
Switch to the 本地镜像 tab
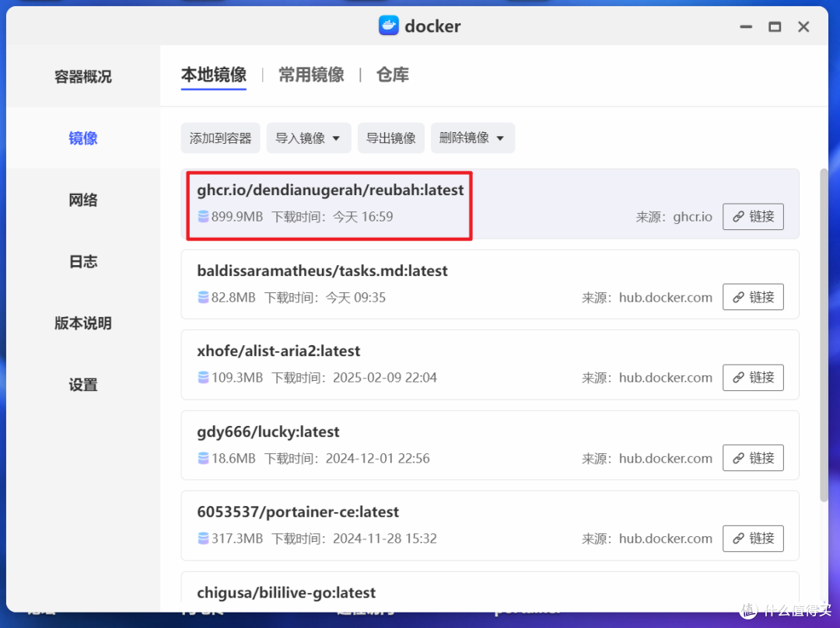point(214,75)
